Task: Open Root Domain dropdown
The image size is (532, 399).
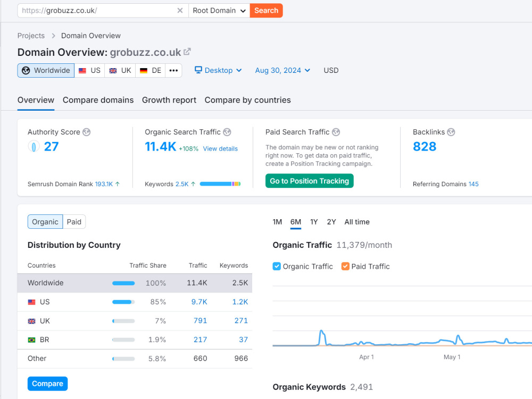Action: pyautogui.click(x=219, y=11)
